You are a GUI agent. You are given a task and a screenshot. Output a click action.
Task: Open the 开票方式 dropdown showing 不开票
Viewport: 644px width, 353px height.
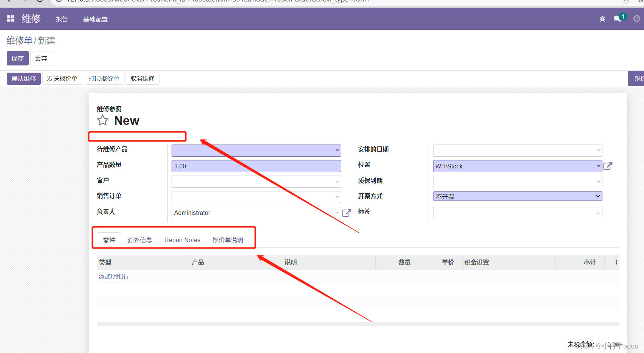point(517,196)
